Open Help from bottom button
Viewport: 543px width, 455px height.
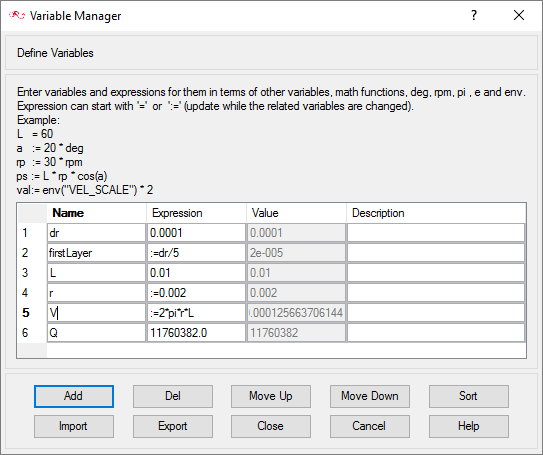(x=469, y=426)
